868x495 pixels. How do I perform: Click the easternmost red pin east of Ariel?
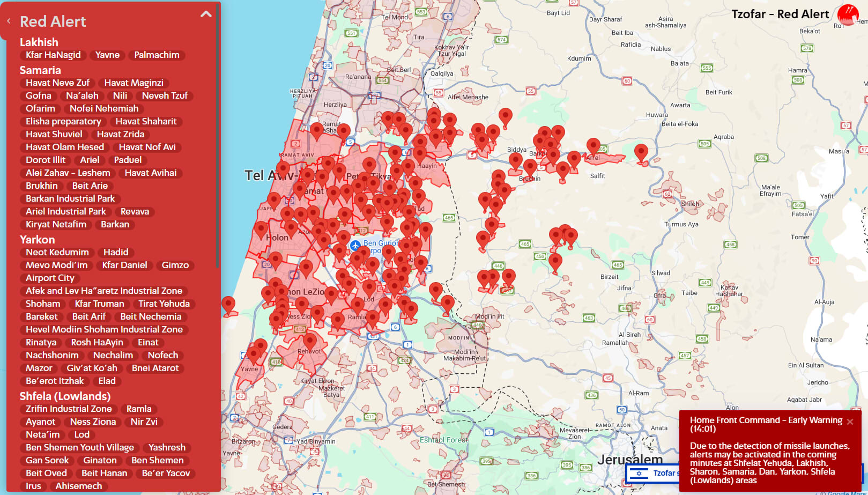point(641,152)
